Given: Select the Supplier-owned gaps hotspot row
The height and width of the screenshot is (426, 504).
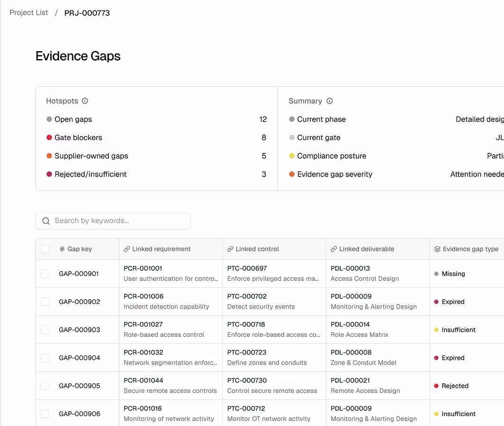Looking at the screenshot, I should [156, 156].
